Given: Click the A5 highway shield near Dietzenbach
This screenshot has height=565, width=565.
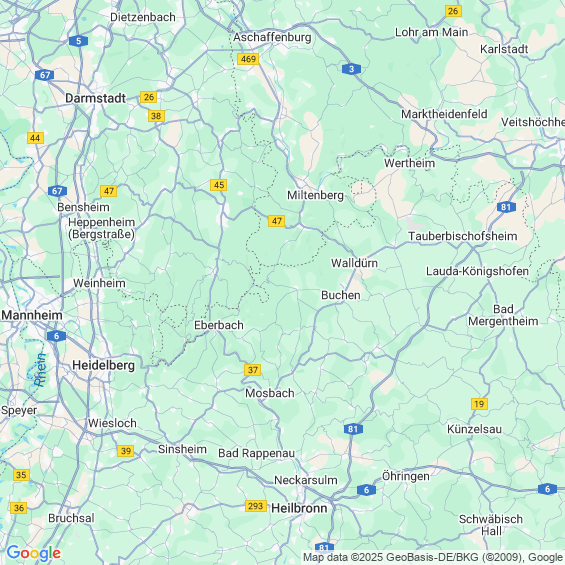Looking at the screenshot, I should point(78,41).
